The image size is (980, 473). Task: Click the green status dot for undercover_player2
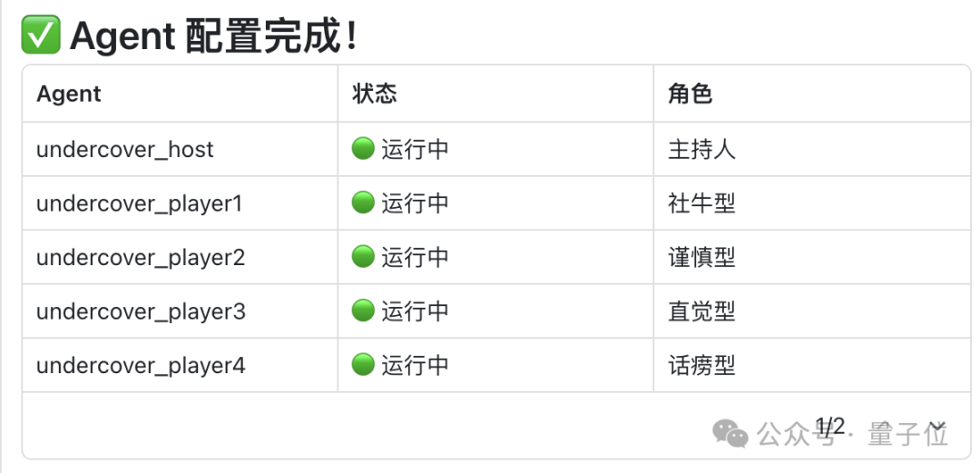[x=362, y=257]
